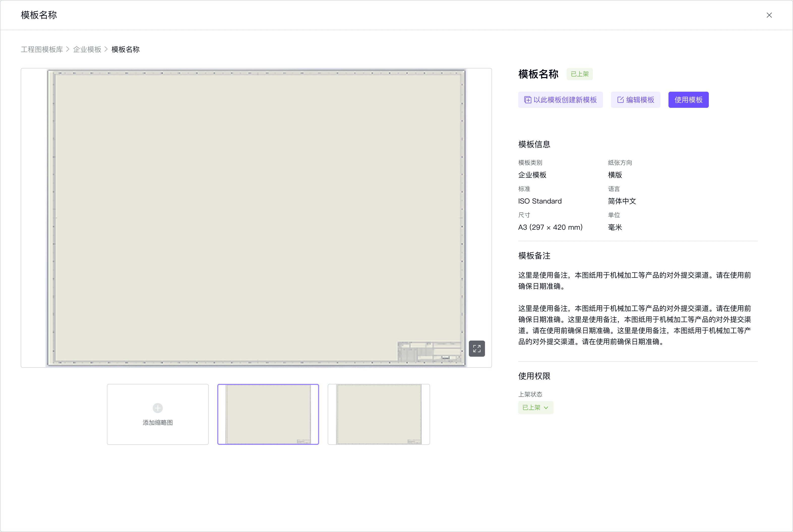This screenshot has height=532, width=793.
Task: Click the 横版 paper orientation value
Action: [615, 175]
